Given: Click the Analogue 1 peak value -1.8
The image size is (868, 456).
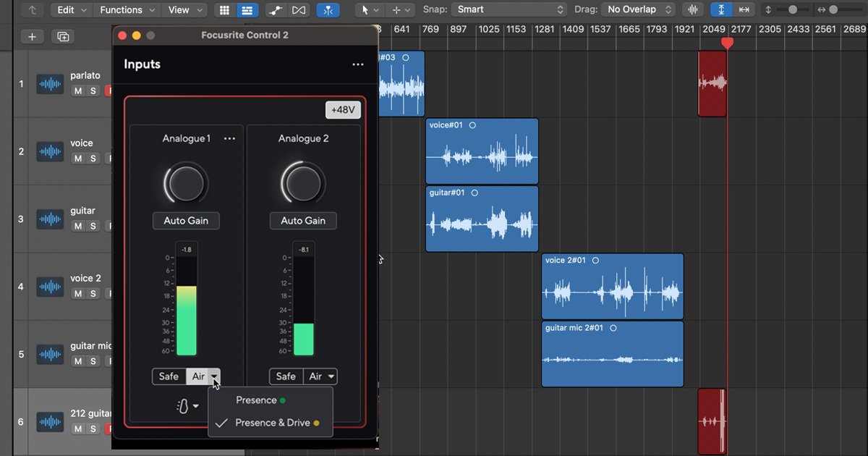Looking at the screenshot, I should point(186,250).
